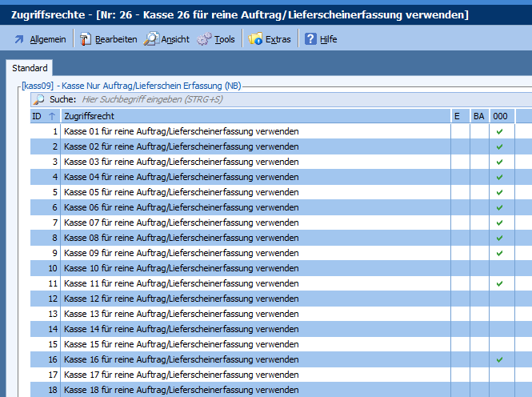Click the BA column header
The width and height of the screenshot is (532, 397).
pyautogui.click(x=478, y=117)
